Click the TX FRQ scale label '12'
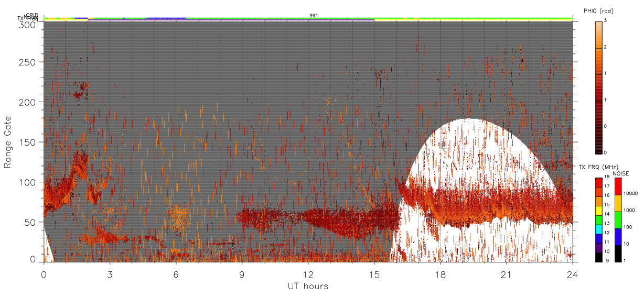 (607, 233)
